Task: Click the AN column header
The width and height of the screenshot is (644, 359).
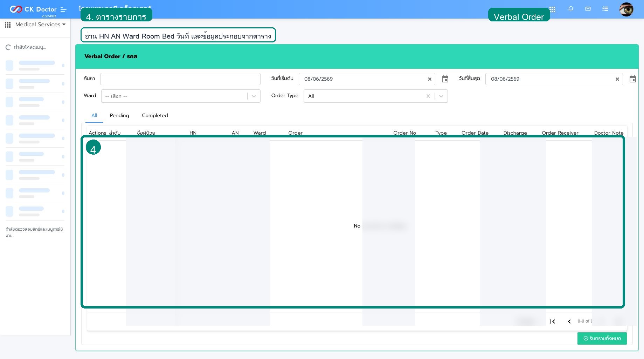Action: tap(235, 133)
